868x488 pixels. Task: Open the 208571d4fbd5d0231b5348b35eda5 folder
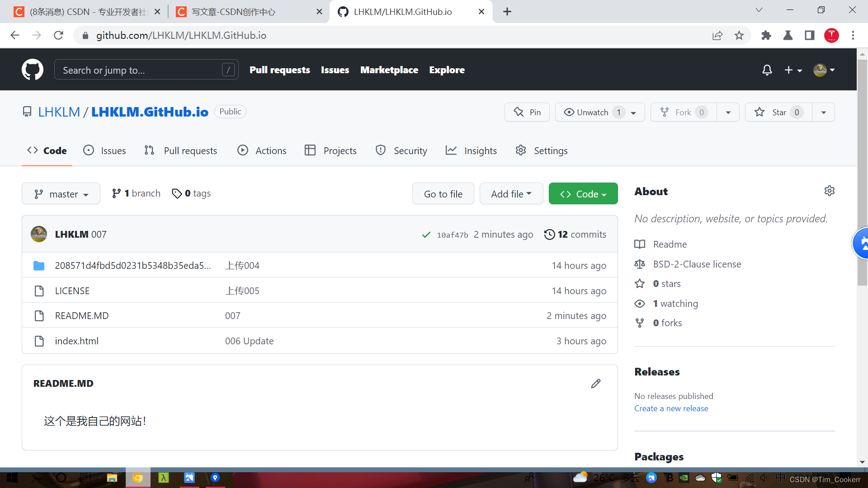pyautogui.click(x=132, y=266)
